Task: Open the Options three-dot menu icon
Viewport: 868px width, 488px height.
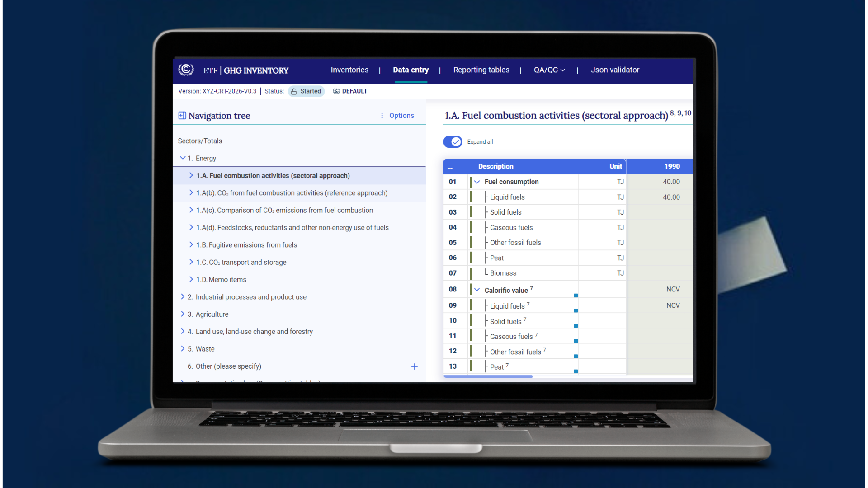Action: pyautogui.click(x=382, y=116)
